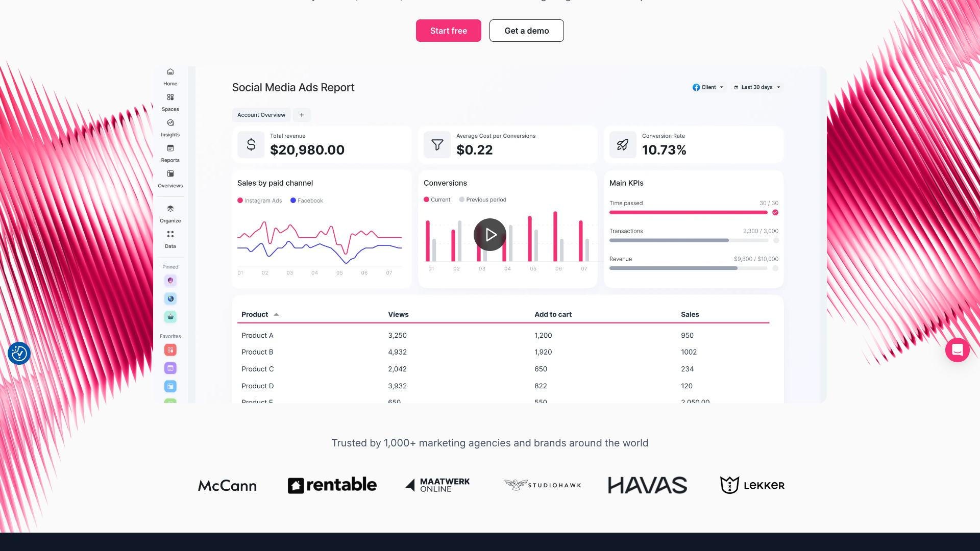The image size is (980, 551).
Task: Open Insights from the sidebar
Action: (x=170, y=128)
